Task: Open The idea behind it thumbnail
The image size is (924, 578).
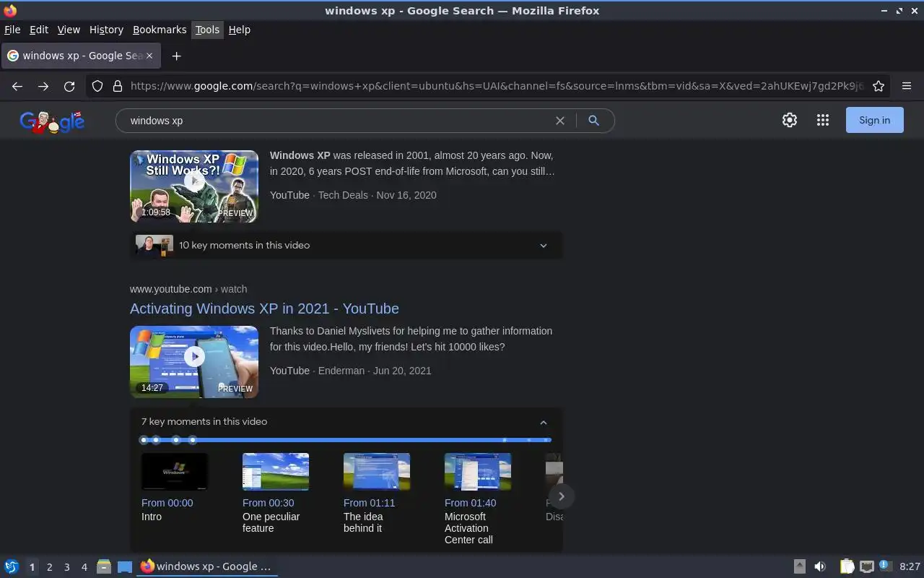Action: point(377,472)
